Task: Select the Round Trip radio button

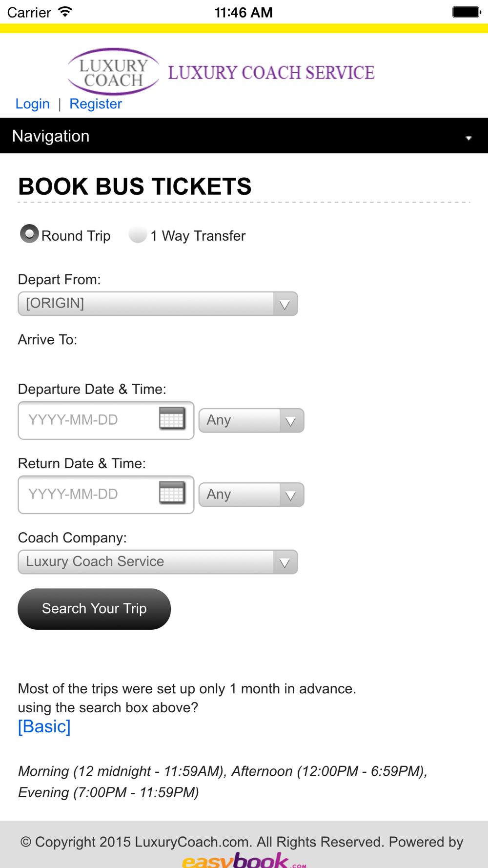Action: [x=29, y=234]
